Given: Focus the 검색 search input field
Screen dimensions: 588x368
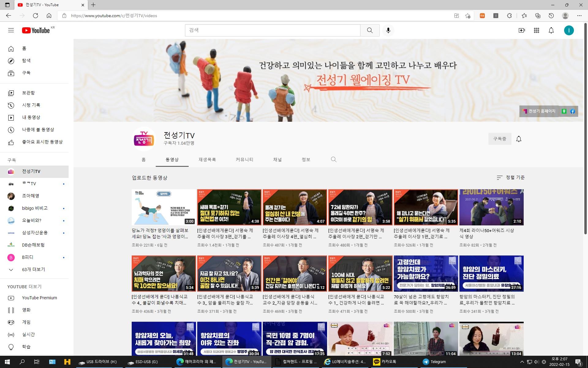Looking at the screenshot, I should 273,30.
